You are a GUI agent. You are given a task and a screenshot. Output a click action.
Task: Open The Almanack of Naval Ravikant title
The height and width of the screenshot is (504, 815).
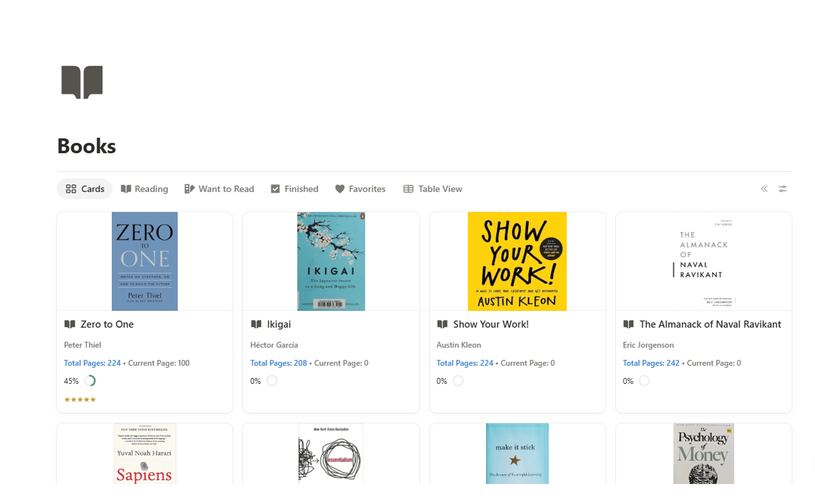click(710, 324)
